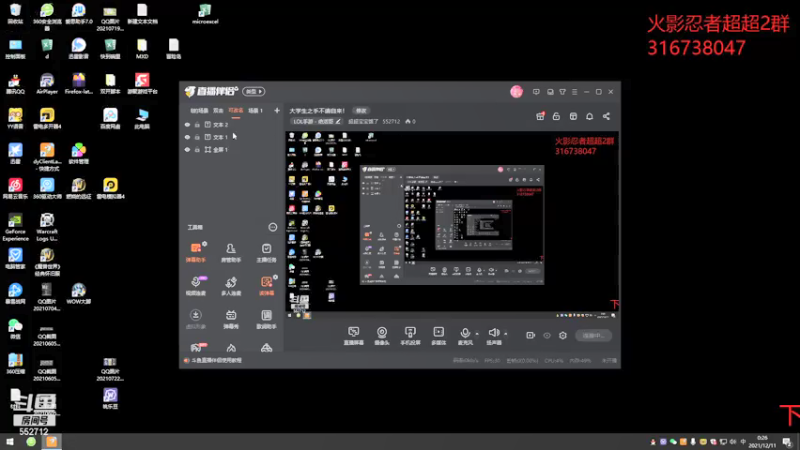The image size is (800, 450).
Task: Select the orange highlighted scene tab
Action: point(235,110)
